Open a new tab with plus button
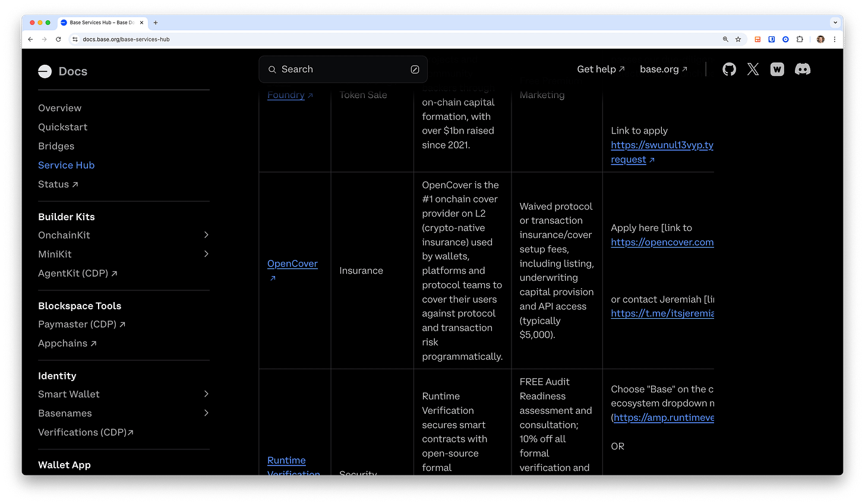Screen dimensions: 865x504 (156, 23)
